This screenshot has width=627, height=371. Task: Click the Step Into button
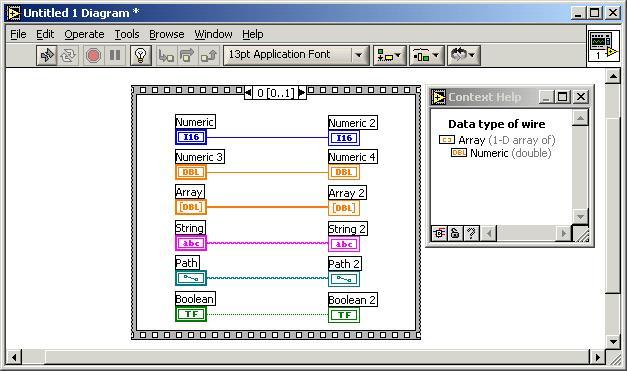(166, 55)
